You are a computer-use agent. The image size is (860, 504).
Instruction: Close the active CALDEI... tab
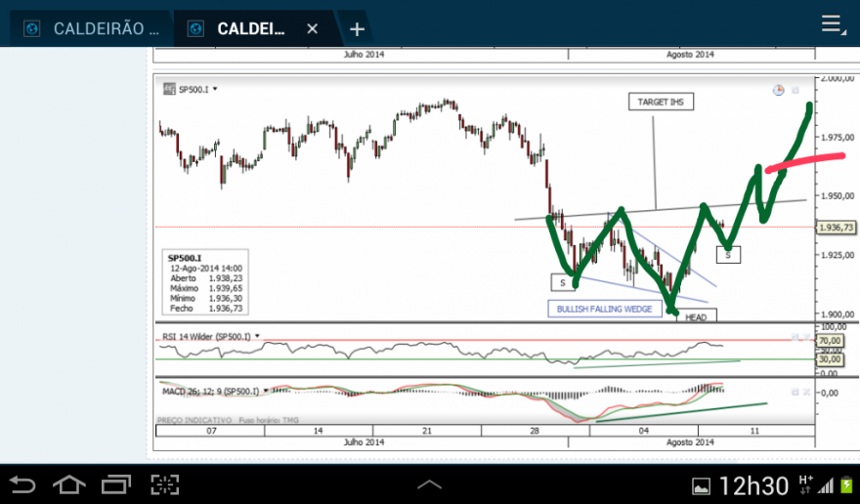[x=312, y=28]
